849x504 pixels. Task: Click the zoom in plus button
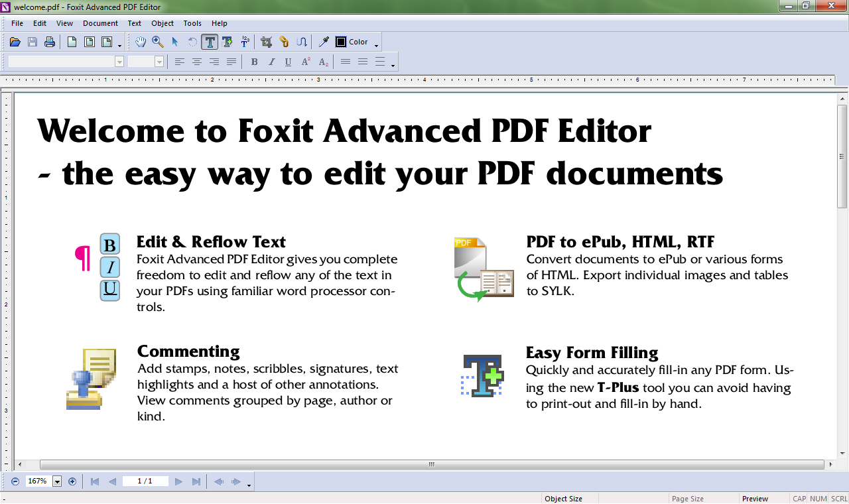coord(72,481)
